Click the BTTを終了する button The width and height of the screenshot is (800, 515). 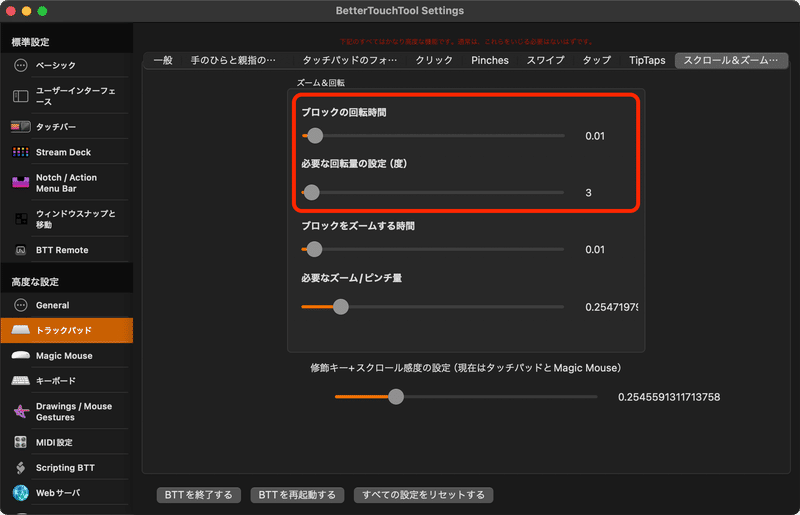pyautogui.click(x=198, y=495)
